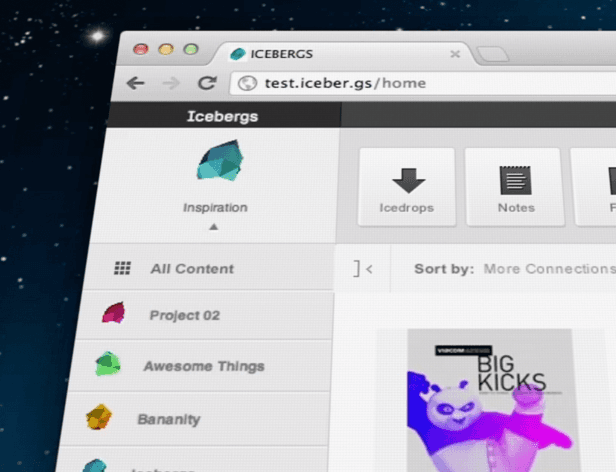Open a new tab with the blank tab button
616x472 pixels.
pyautogui.click(x=493, y=54)
